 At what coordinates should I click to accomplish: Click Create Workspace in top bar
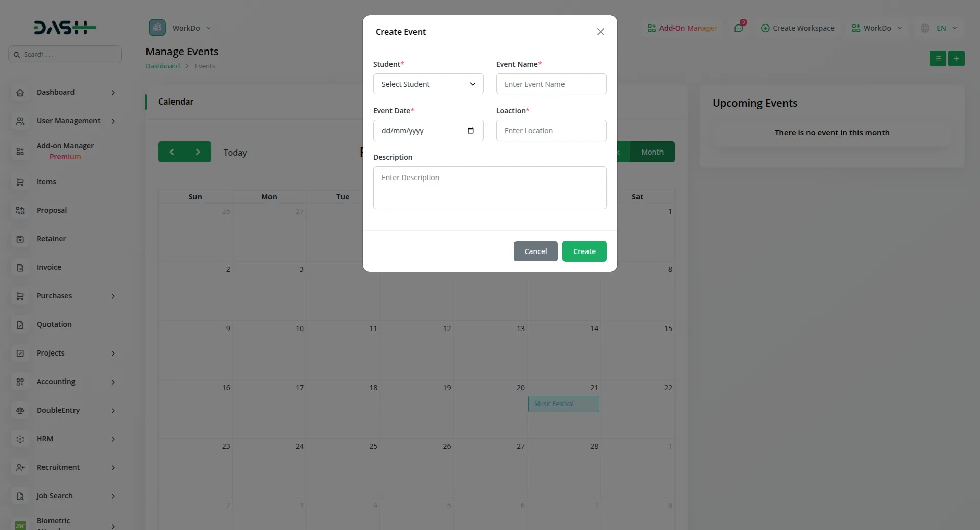coord(797,28)
